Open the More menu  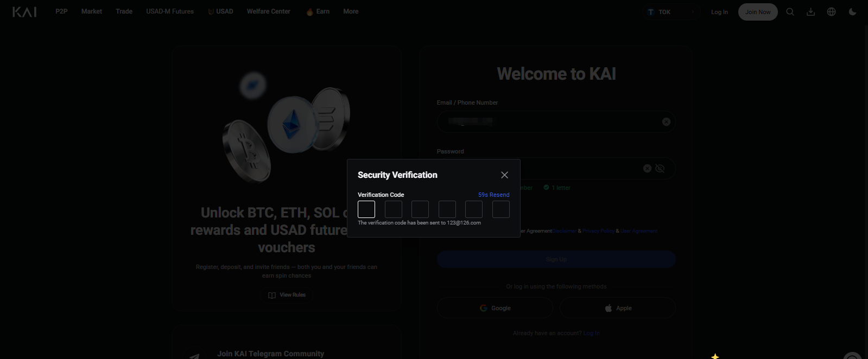351,11
